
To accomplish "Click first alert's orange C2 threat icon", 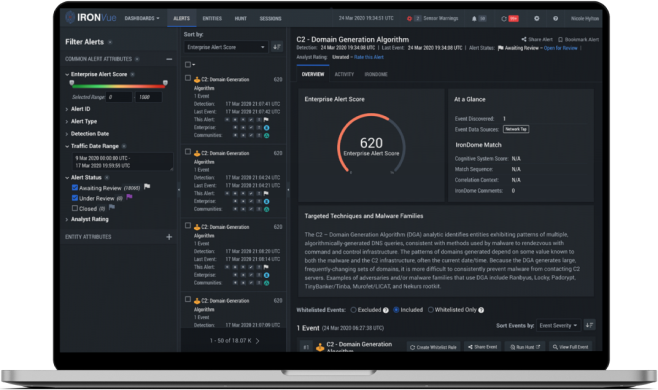I will tap(197, 79).
